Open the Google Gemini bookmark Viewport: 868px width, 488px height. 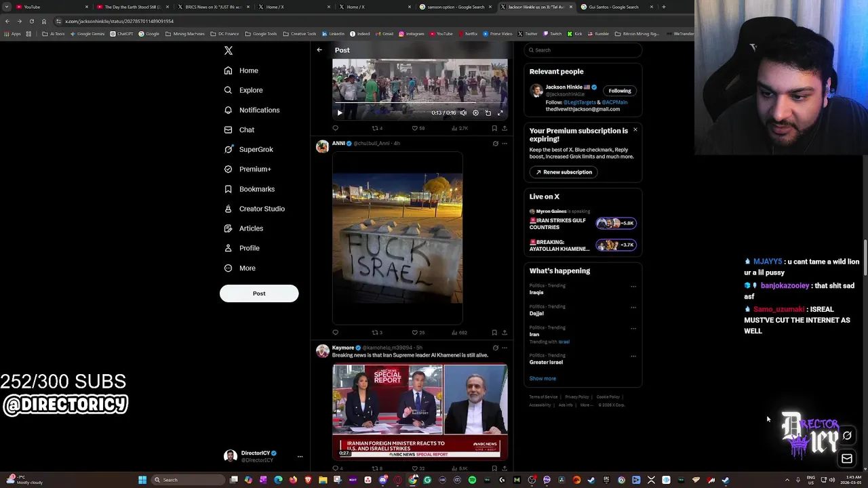[x=87, y=34]
